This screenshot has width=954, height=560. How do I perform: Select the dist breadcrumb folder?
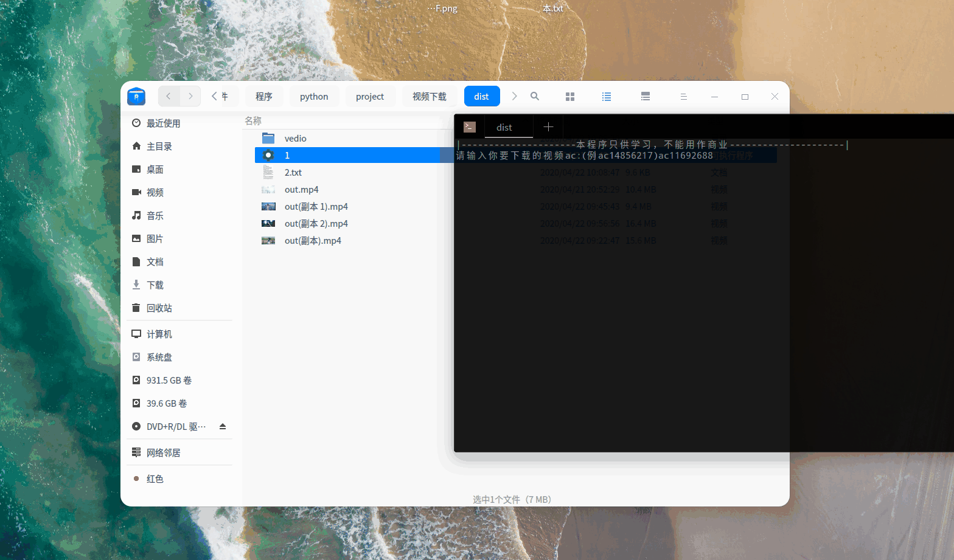pos(482,97)
